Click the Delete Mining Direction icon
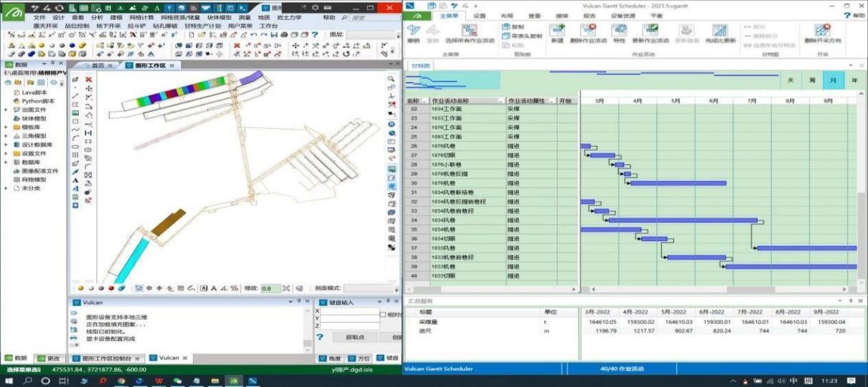868x387 pixels. coord(822,30)
